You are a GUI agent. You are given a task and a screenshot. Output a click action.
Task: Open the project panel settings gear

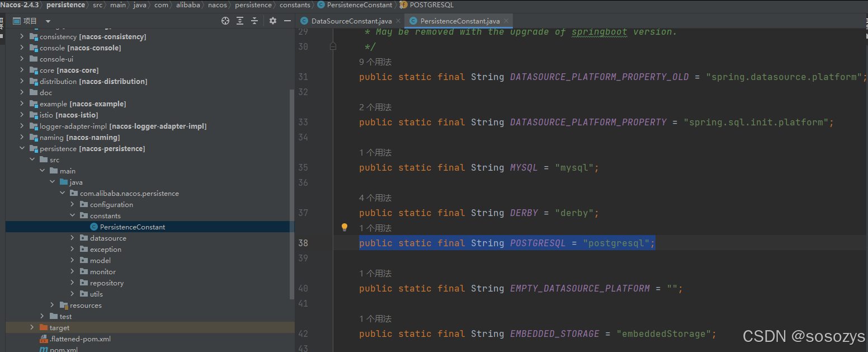pos(273,21)
